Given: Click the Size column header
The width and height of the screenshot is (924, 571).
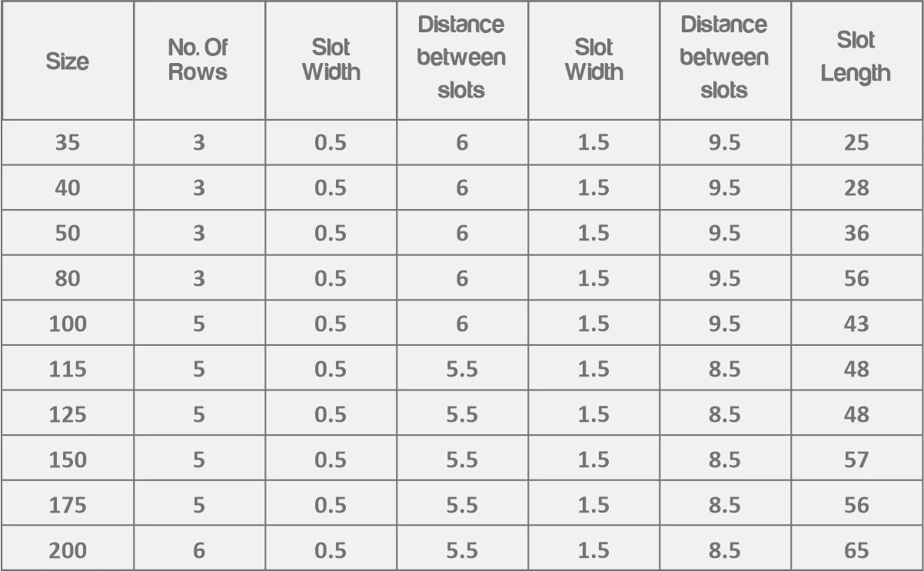Looking at the screenshot, I should [68, 61].
